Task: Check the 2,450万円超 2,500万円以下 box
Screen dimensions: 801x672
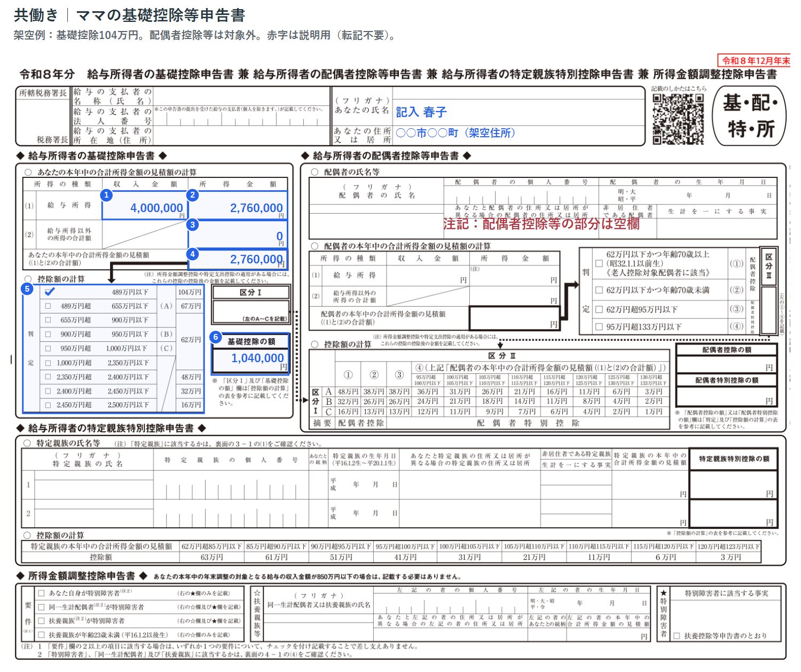Action: [x=49, y=405]
